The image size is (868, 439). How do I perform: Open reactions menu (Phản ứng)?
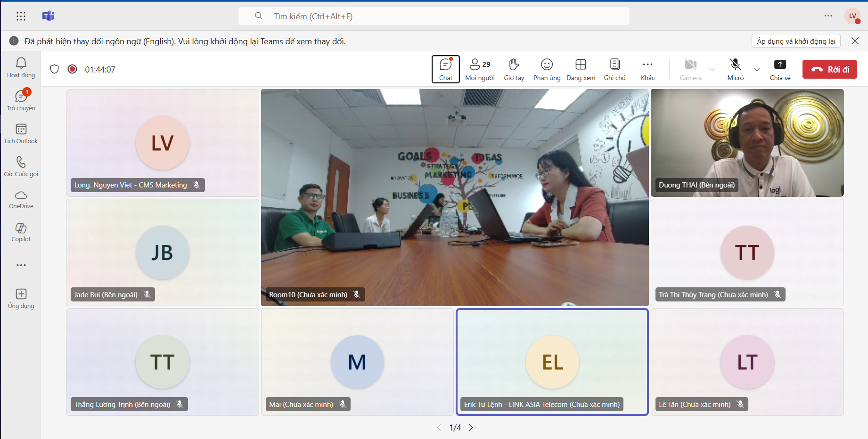pos(547,69)
